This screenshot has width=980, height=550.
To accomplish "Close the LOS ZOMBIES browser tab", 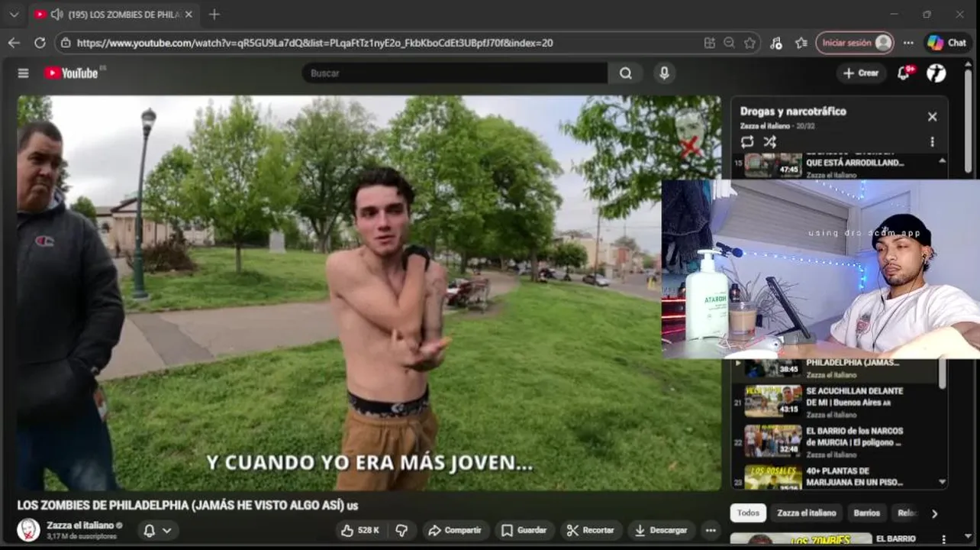I will [x=189, y=15].
